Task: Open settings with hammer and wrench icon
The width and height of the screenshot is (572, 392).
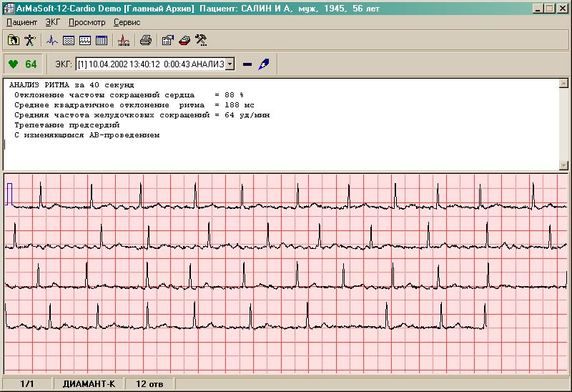Action: (x=201, y=40)
